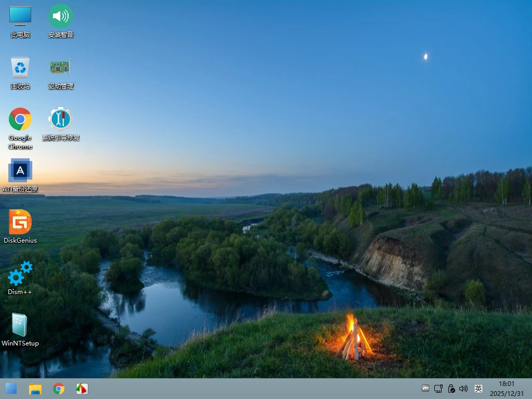This screenshot has height=399, width=532.
Task: Click the colorful bird app in taskbar
Action: pos(82,389)
